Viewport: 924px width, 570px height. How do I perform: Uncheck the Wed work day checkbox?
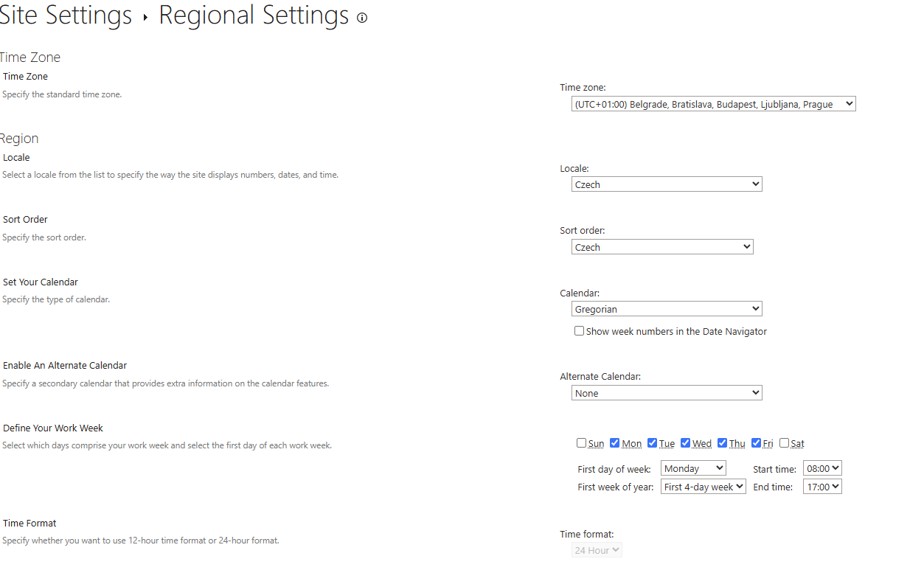coord(686,443)
